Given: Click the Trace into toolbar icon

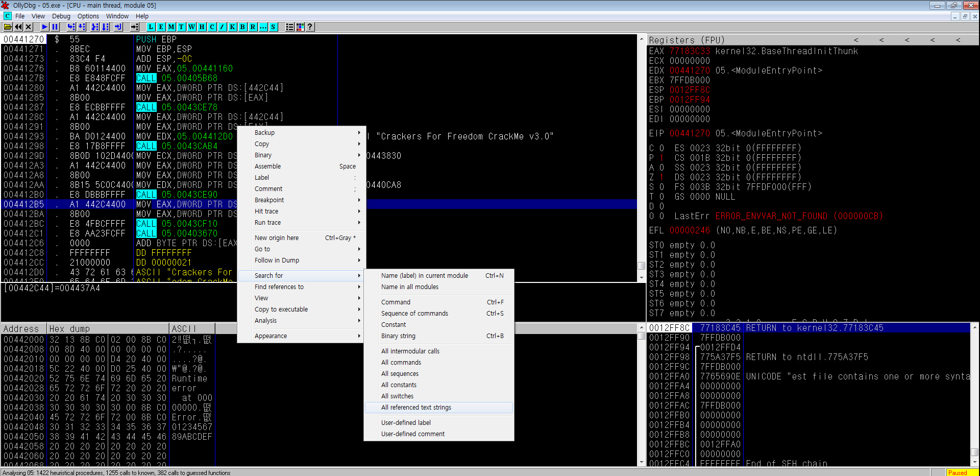Looking at the screenshot, I should (95, 27).
